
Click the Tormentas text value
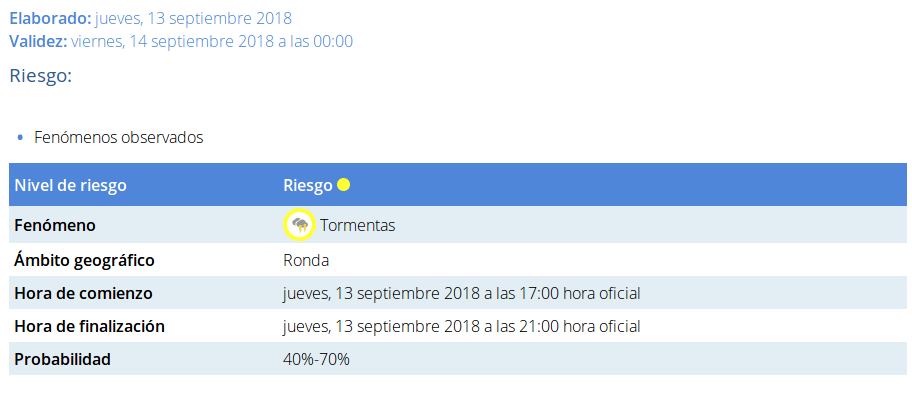(x=358, y=226)
